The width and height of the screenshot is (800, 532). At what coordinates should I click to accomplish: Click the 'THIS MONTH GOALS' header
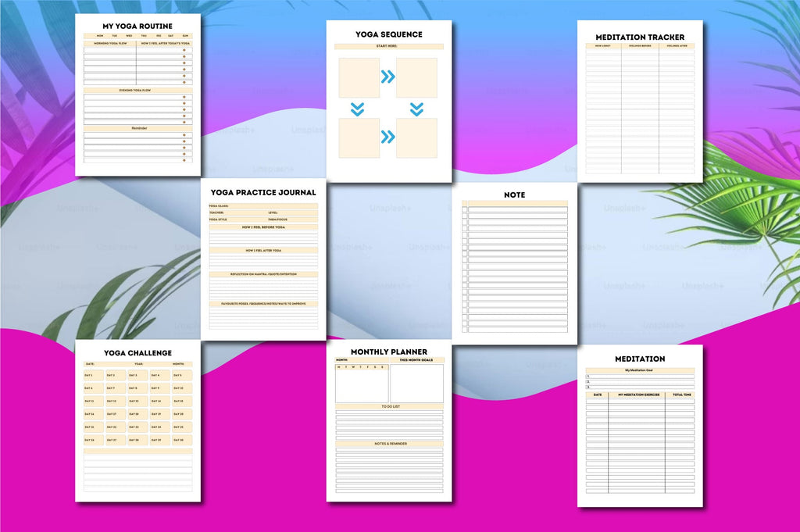(417, 360)
